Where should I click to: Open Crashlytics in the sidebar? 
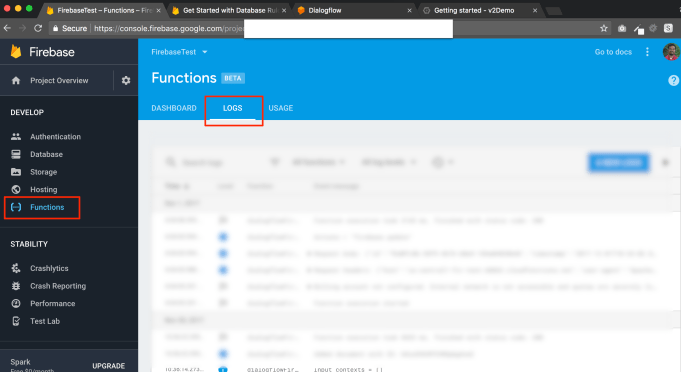[49, 268]
